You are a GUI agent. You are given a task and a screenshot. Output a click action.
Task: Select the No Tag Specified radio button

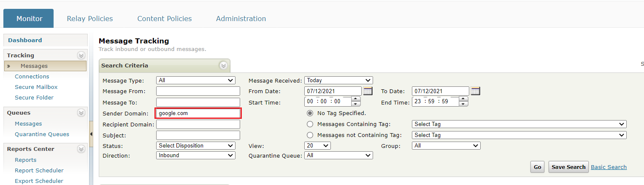pyautogui.click(x=310, y=113)
